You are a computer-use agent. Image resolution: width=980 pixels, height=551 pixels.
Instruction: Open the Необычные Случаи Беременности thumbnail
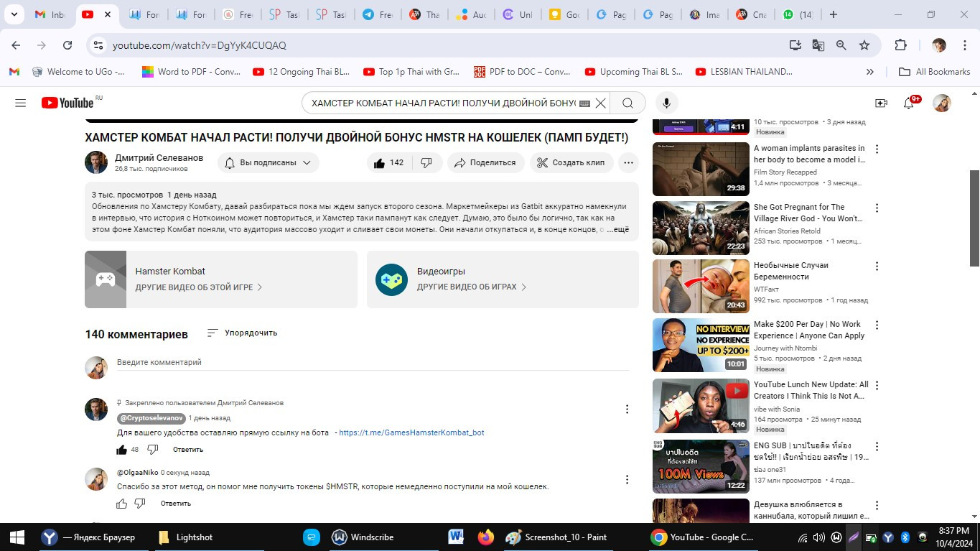(x=701, y=286)
